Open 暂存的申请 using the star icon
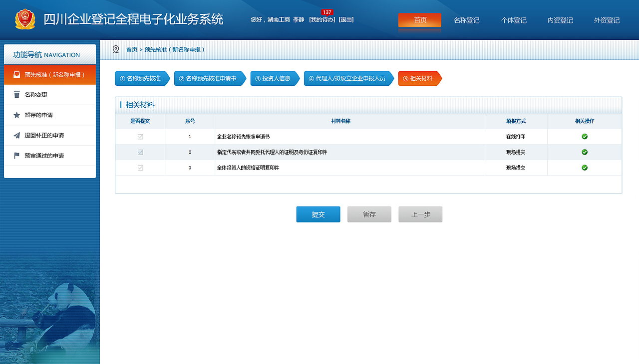 coord(16,115)
